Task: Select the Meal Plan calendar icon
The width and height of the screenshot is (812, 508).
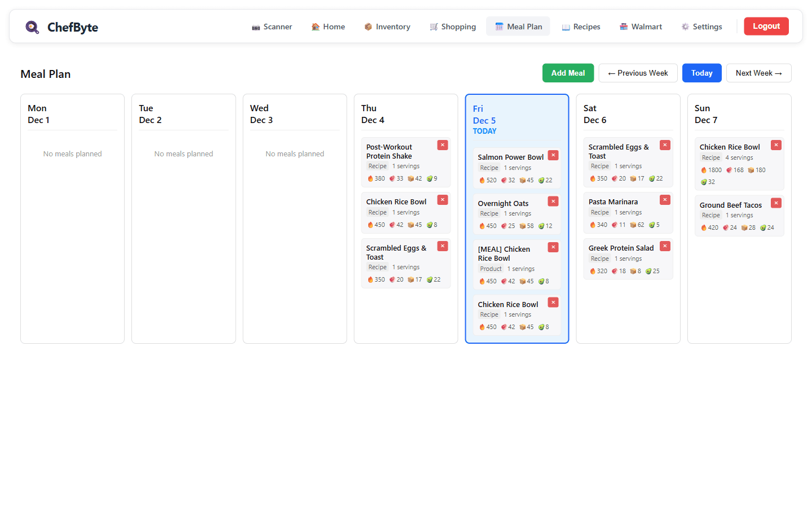Action: point(500,26)
